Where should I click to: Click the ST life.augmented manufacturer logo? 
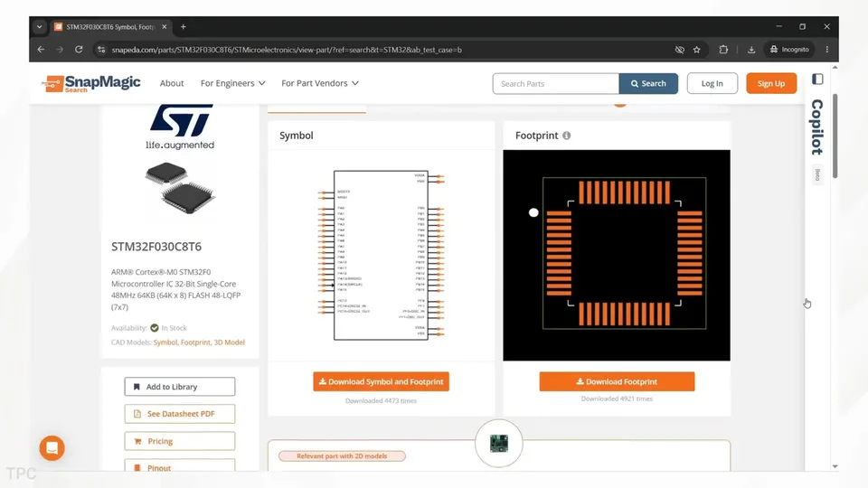point(181,127)
